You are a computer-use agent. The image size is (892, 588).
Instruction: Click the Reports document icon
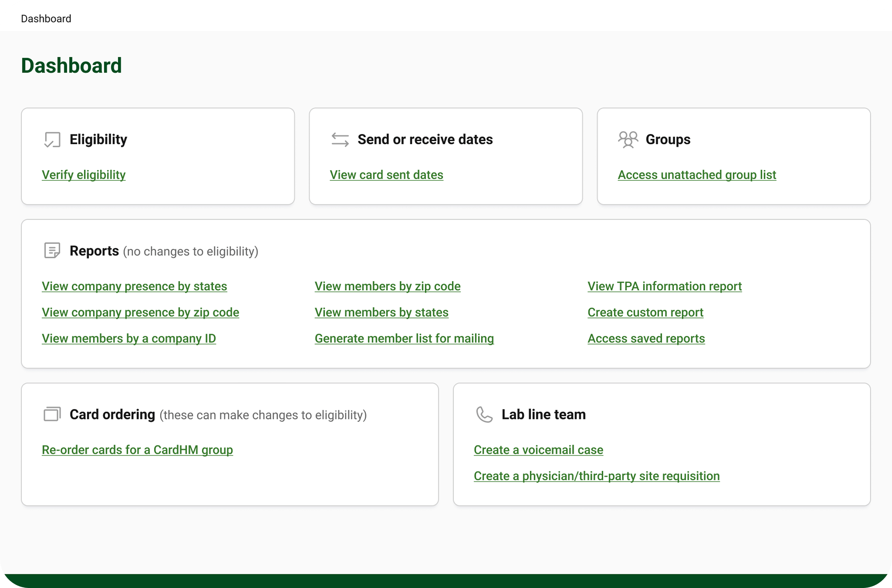click(52, 250)
